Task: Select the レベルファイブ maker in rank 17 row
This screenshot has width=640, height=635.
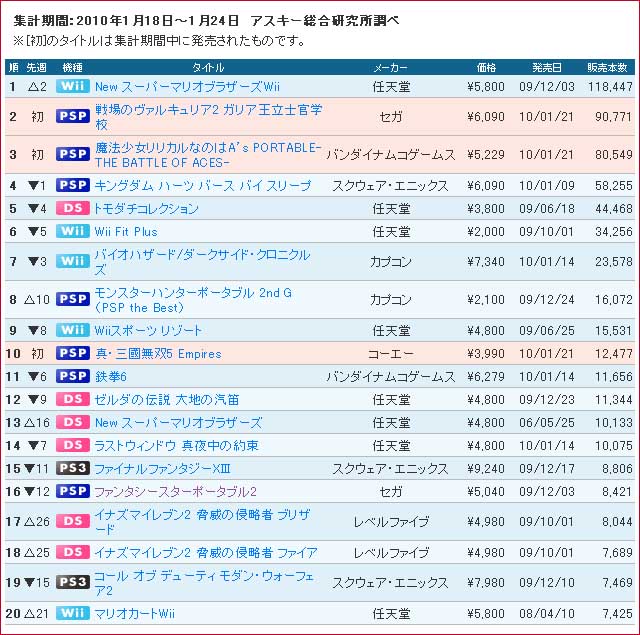Action: (x=391, y=522)
